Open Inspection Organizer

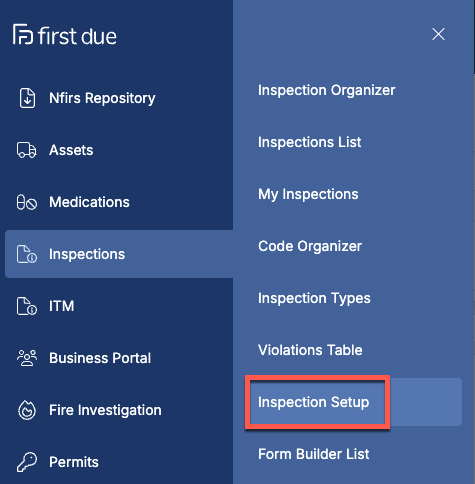point(327,90)
